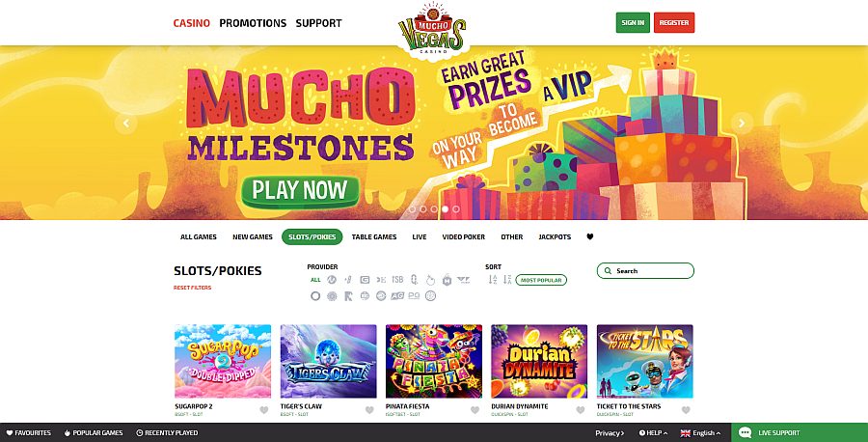Favourite the Sugarpop 2 game heart
The image size is (868, 442).
coord(263,410)
